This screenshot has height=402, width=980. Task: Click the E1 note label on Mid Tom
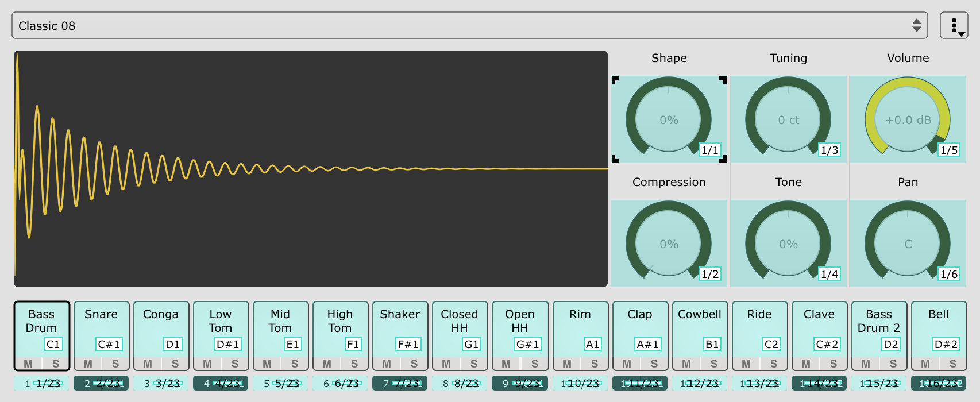292,344
